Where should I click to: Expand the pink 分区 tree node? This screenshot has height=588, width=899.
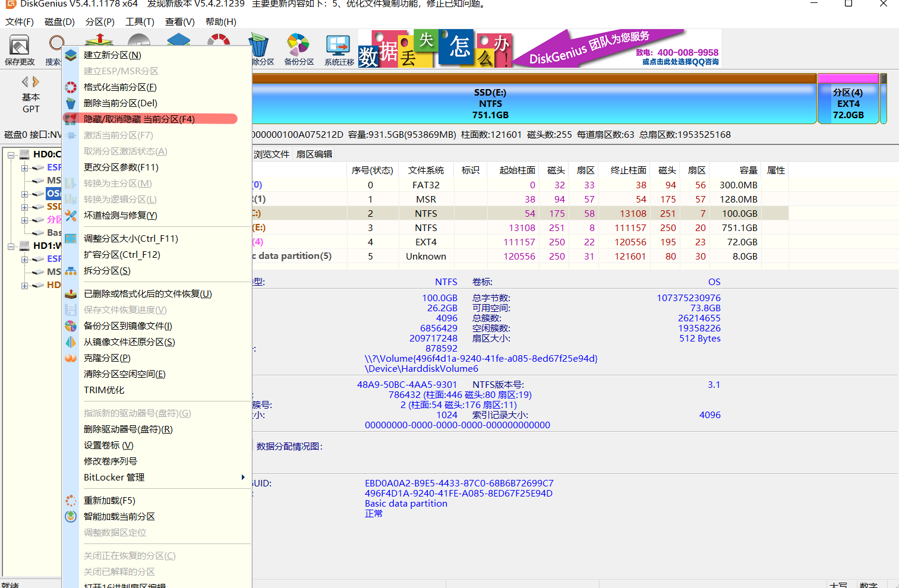point(24,220)
